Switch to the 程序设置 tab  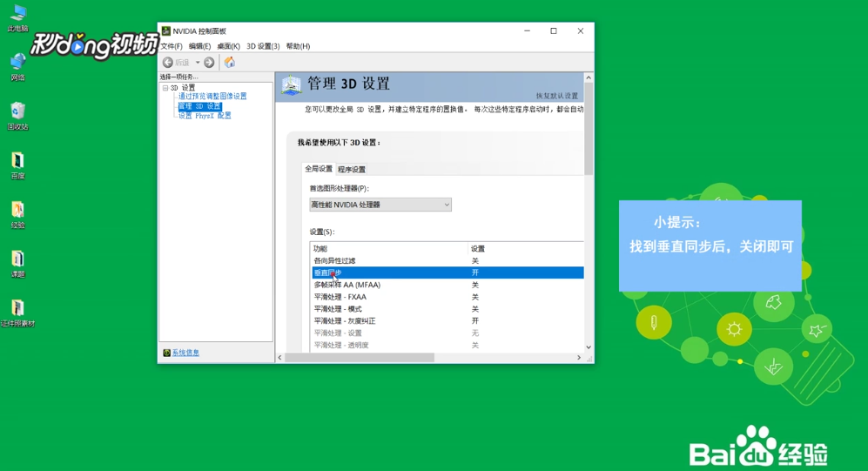[352, 170]
